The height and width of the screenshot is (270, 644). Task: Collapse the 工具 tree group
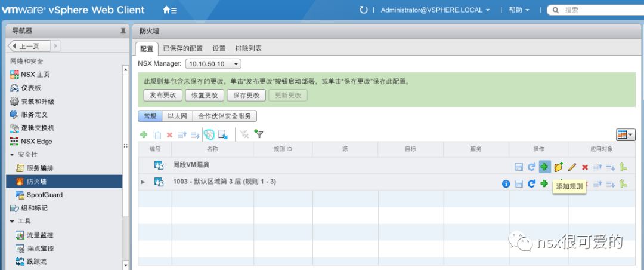tap(12, 222)
